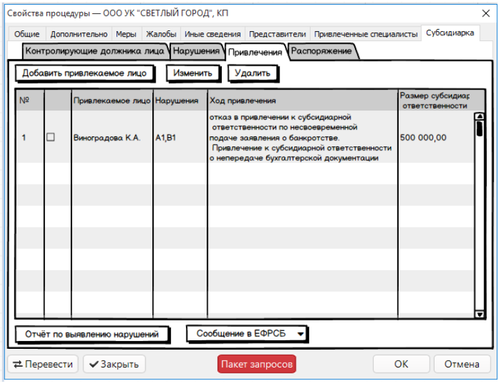Image resolution: width=500 pixels, height=382 pixels.
Task: Select the А1,В1 violations cell
Action: pos(180,137)
